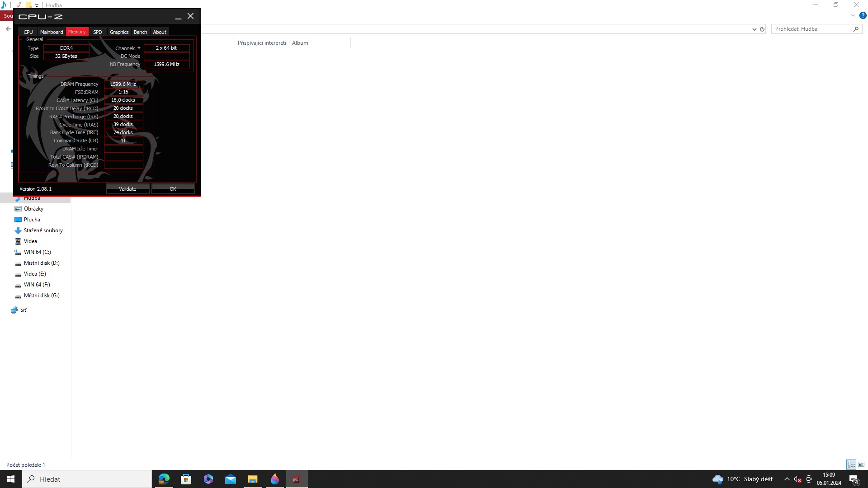Launch Microsoft Store from the taskbar
Screen dimensions: 868x488
[186, 479]
